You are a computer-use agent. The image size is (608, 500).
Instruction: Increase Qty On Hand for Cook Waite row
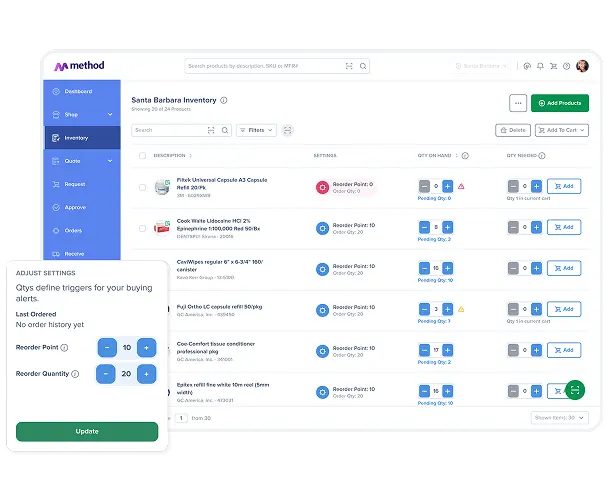click(x=447, y=227)
